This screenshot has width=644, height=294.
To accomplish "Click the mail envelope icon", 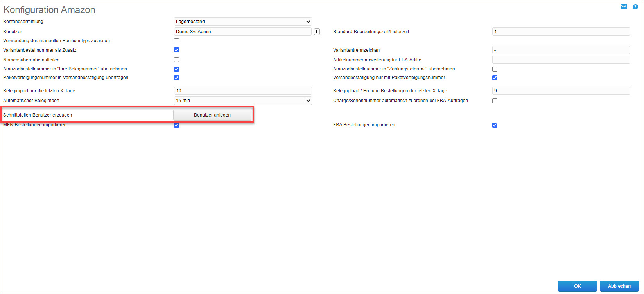I will (624, 7).
